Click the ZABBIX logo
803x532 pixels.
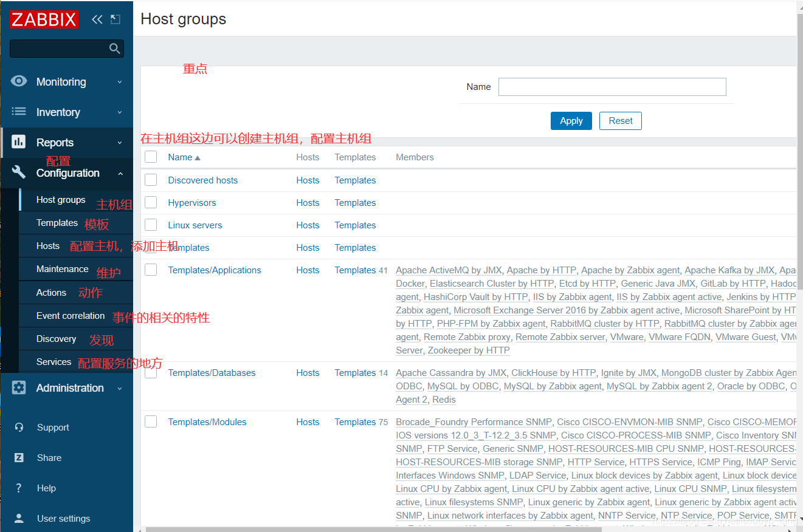click(44, 19)
